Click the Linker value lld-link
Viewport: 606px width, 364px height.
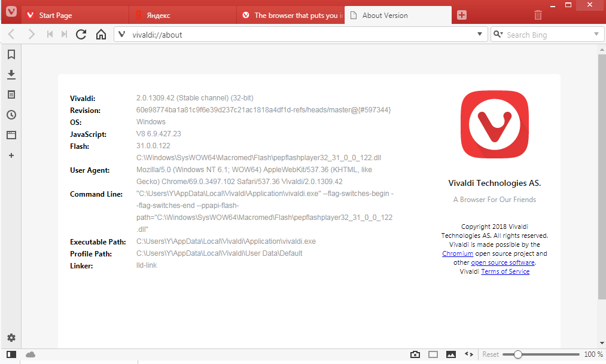click(x=147, y=265)
